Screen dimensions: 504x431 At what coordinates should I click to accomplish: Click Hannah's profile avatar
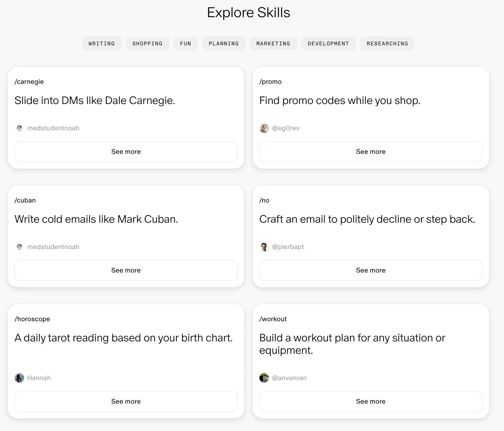click(x=19, y=378)
